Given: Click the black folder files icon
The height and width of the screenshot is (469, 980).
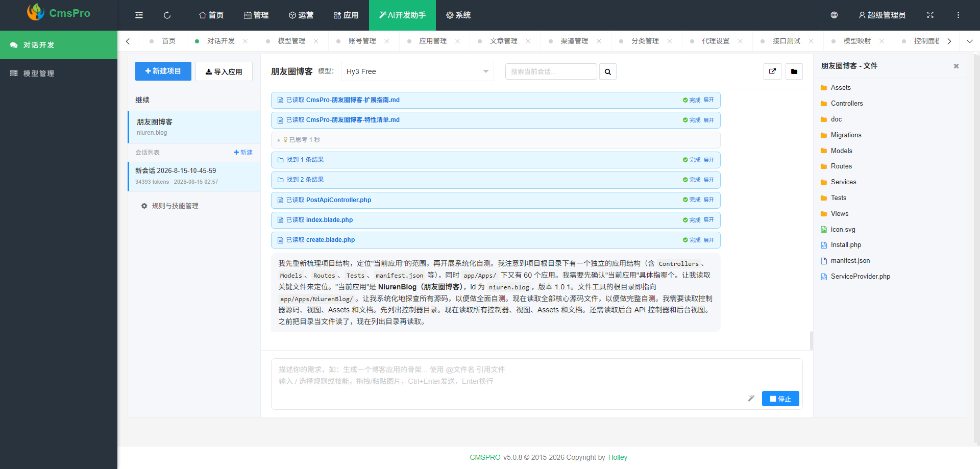Looking at the screenshot, I should click(794, 71).
